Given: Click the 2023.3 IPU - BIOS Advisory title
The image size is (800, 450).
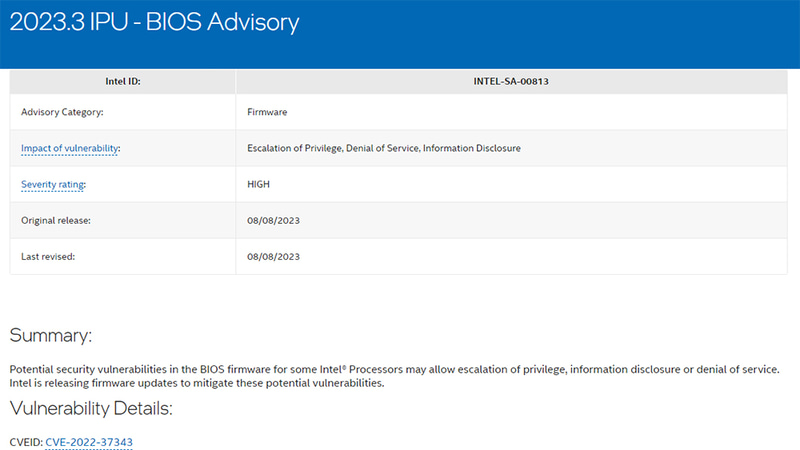Looking at the screenshot, I should point(155,20).
